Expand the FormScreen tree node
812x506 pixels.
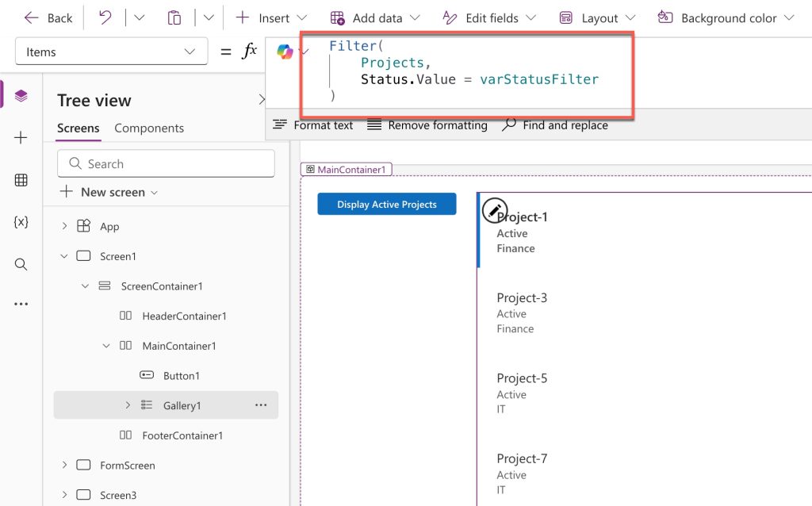click(64, 465)
